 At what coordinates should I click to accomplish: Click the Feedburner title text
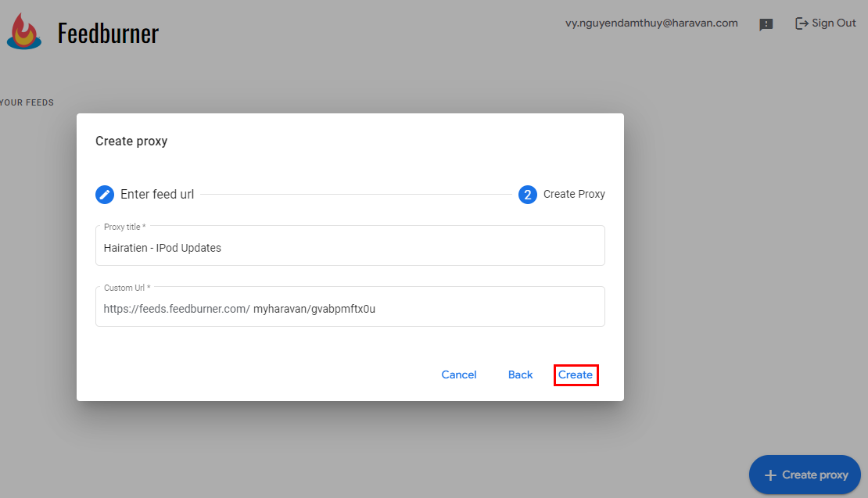[x=108, y=33]
